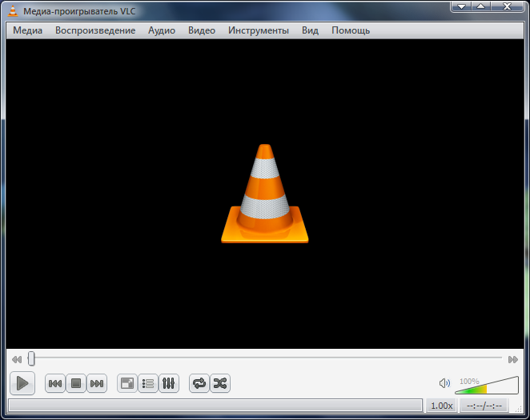Open the Медиа menu
The image size is (530, 420).
(x=28, y=30)
